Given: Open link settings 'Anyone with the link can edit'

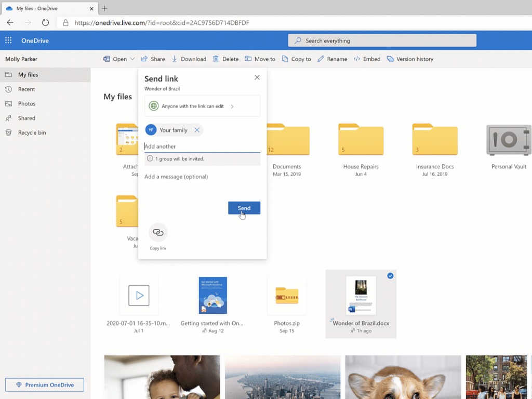Looking at the screenshot, I should point(202,106).
